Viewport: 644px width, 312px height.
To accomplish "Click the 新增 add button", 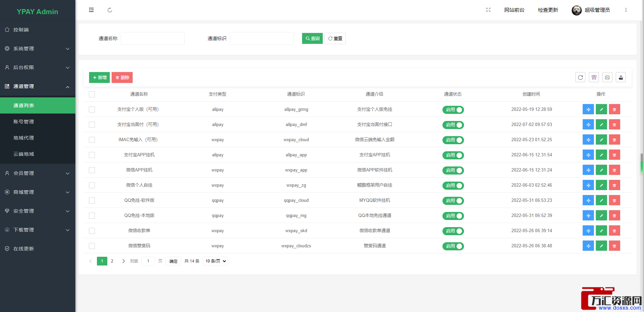I will [x=100, y=77].
